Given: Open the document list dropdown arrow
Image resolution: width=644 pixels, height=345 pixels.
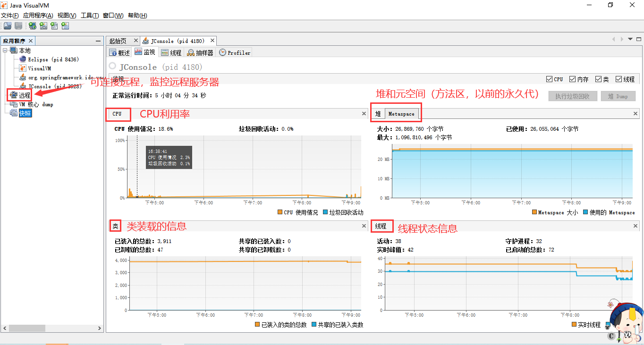Looking at the screenshot, I should (629, 39).
